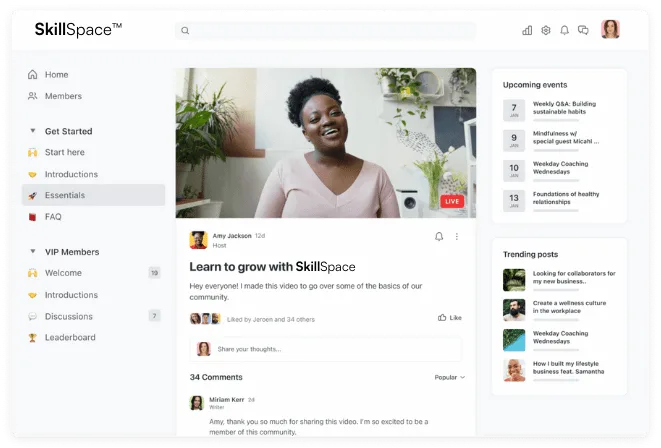
Task: Open header notifications bell
Action: 564,30
